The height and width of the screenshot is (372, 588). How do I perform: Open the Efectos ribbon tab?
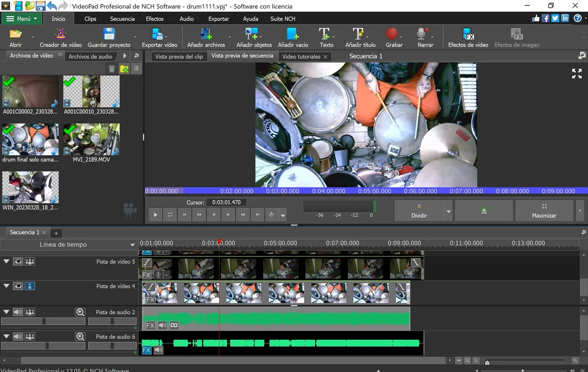pyautogui.click(x=155, y=19)
